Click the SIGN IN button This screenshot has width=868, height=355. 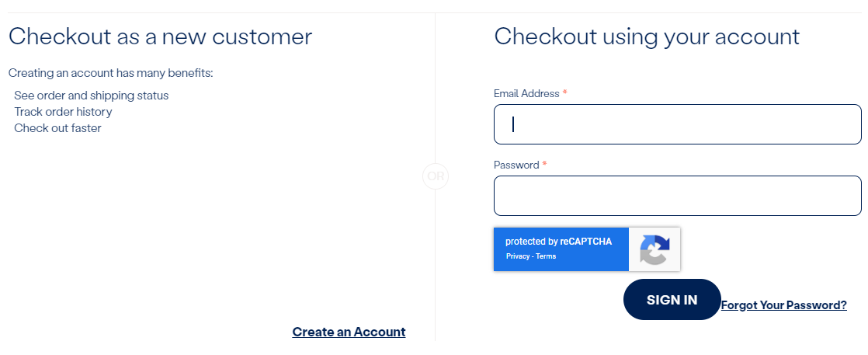point(672,300)
